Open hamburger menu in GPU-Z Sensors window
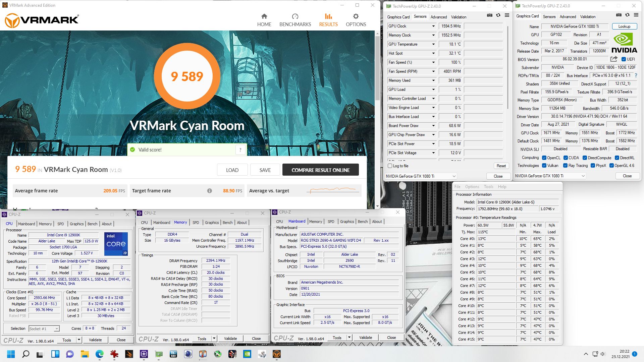This screenshot has width=644, height=362. point(507,15)
